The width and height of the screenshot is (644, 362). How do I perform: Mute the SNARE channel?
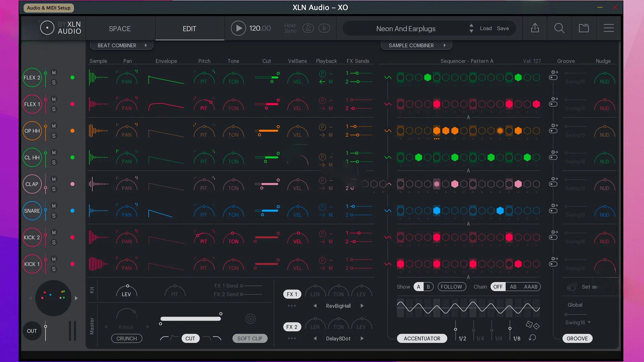tap(54, 206)
